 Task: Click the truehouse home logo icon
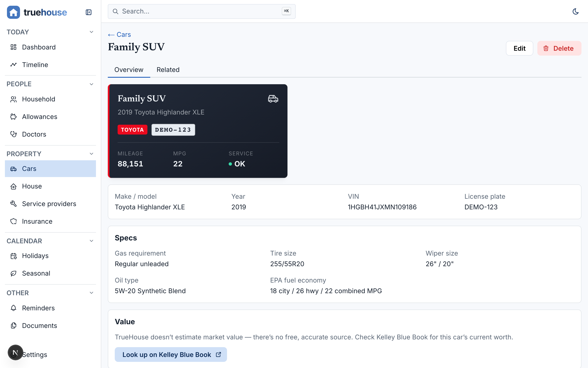[x=13, y=12]
